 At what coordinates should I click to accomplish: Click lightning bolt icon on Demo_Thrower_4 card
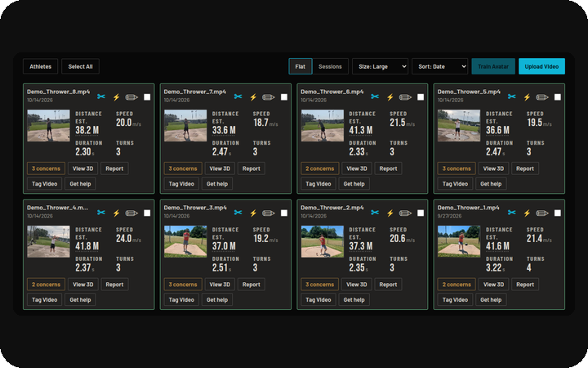pyautogui.click(x=116, y=213)
